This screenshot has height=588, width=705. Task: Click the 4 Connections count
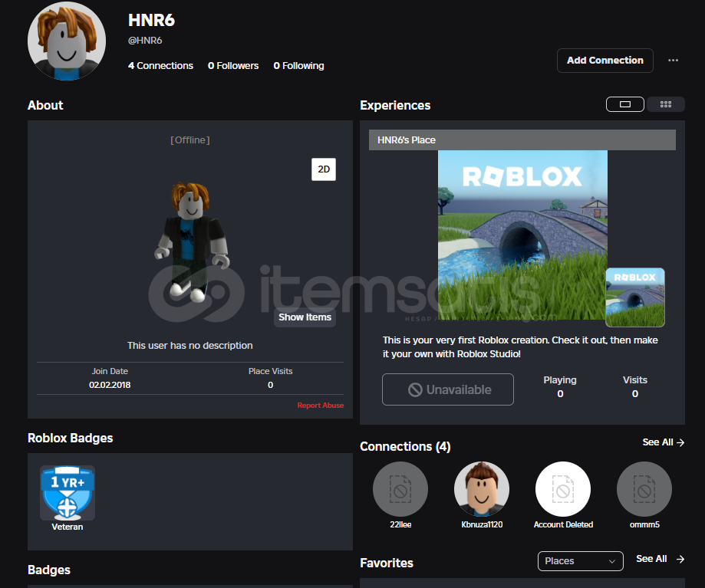[x=160, y=66]
